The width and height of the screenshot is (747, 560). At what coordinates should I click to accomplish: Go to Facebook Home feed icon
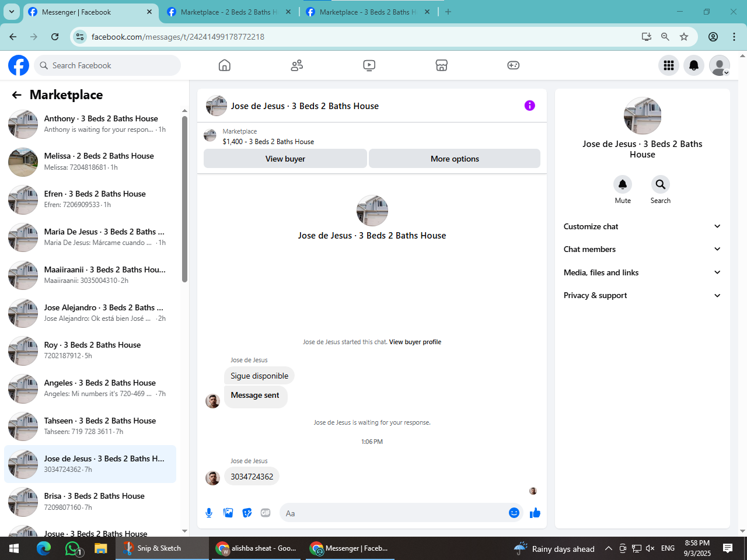pyautogui.click(x=225, y=65)
